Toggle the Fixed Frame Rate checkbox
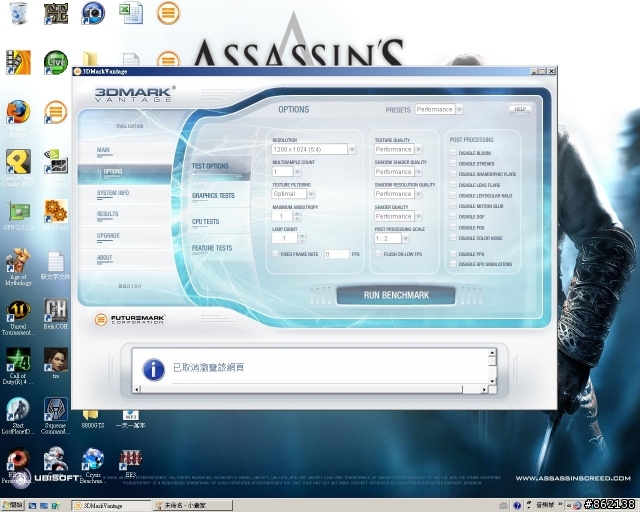640x512 pixels. [x=276, y=254]
